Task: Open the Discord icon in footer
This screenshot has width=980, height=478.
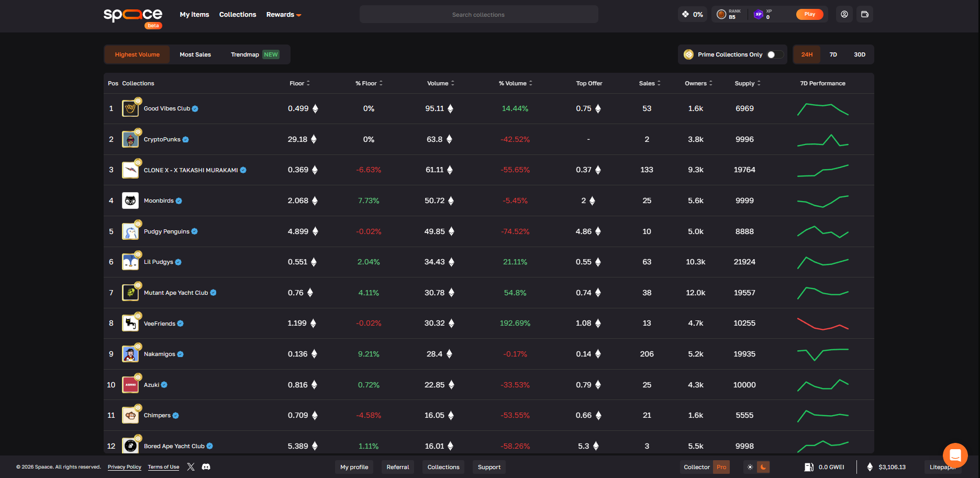Action: pyautogui.click(x=206, y=466)
